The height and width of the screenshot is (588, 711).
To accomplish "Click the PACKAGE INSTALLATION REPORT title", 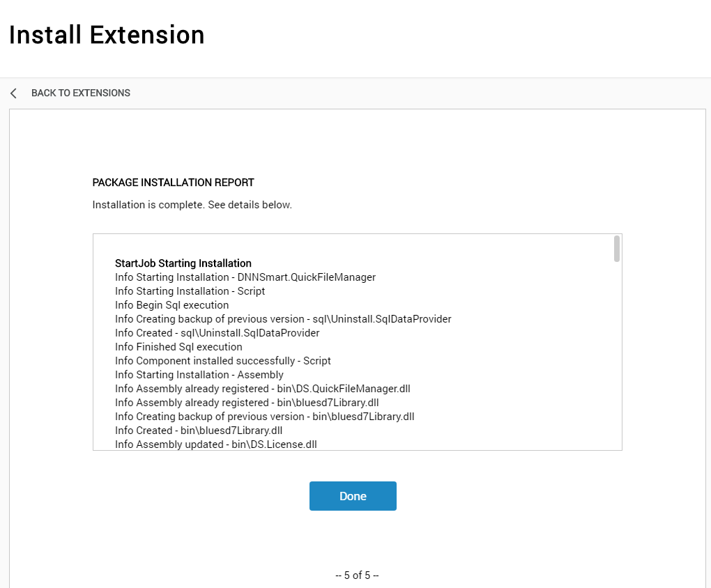I will coord(173,183).
